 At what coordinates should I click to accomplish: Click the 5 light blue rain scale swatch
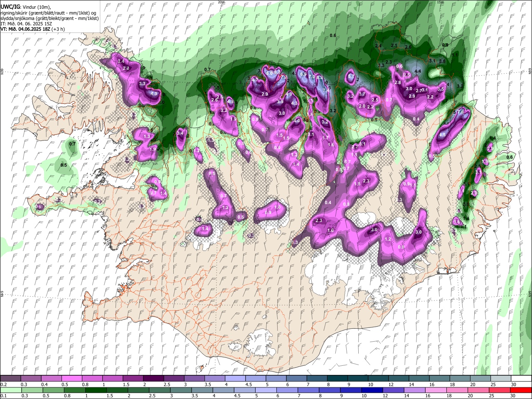click(266, 390)
